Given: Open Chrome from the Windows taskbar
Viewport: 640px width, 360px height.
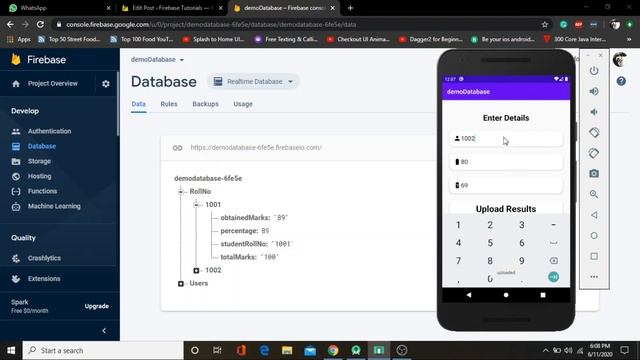Looking at the screenshot, I should click(x=333, y=350).
